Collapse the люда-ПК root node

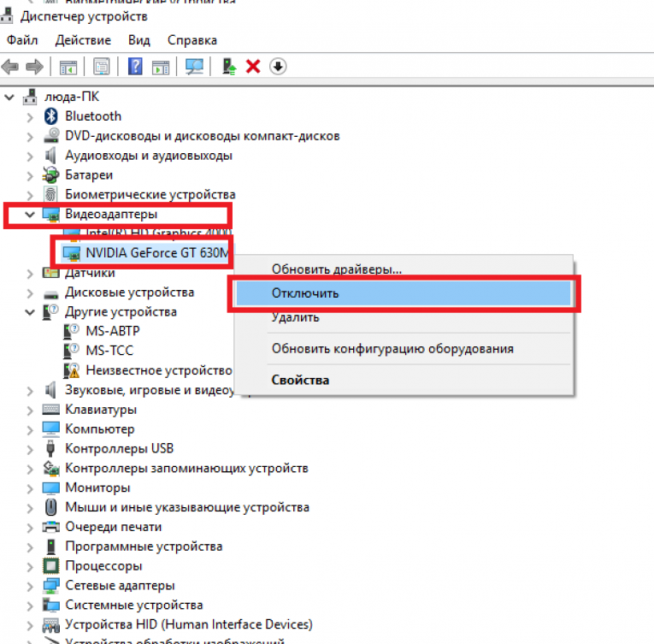coord(9,97)
